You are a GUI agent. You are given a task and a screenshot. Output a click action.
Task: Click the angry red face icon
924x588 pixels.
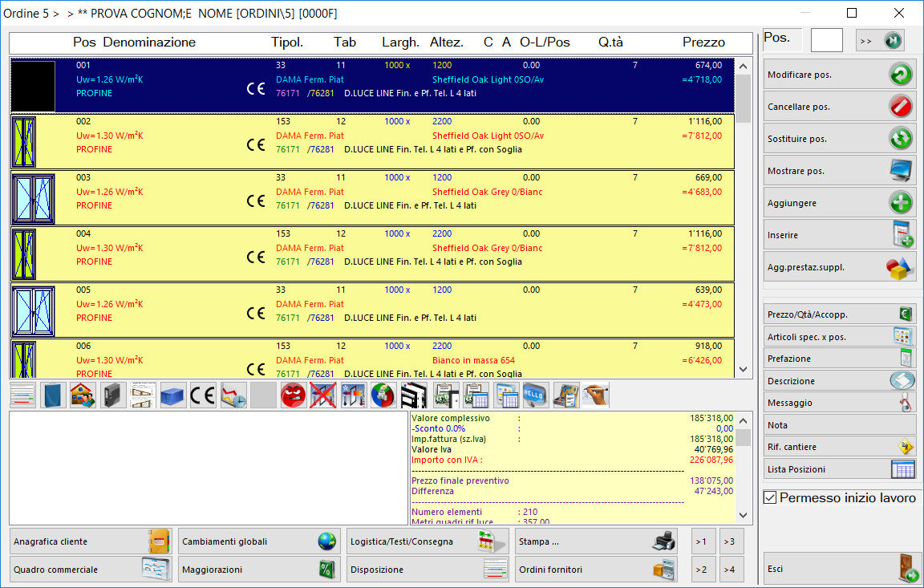(293, 395)
